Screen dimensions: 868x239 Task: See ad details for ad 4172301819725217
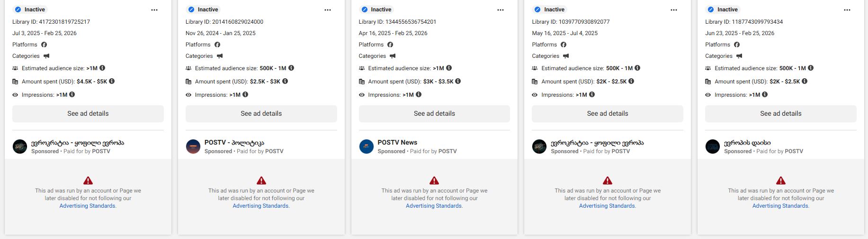(x=88, y=114)
